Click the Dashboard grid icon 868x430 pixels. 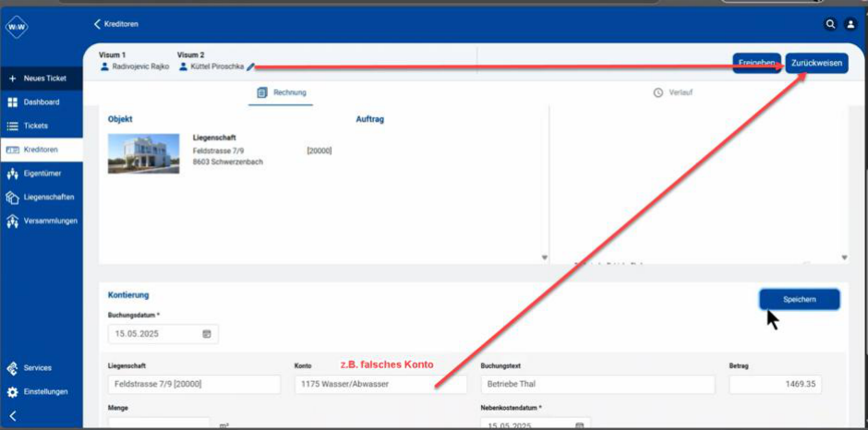point(13,102)
